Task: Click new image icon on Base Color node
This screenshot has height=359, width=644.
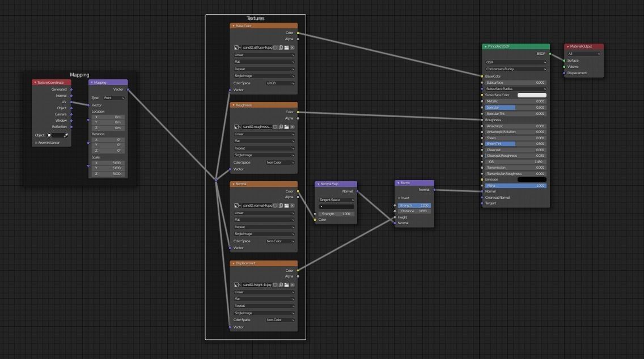Action: pos(281,48)
